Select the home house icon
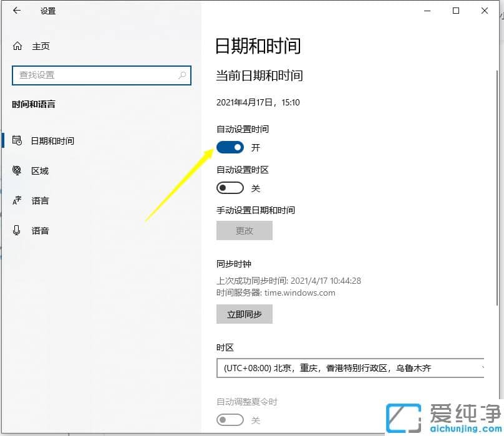 [17, 46]
